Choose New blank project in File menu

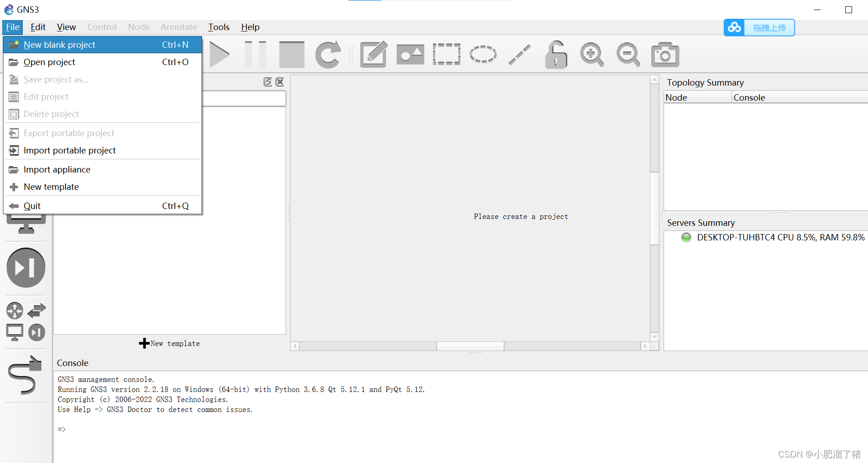pyautogui.click(x=103, y=45)
